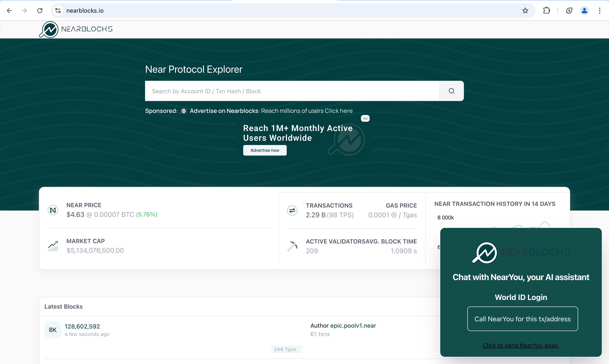The height and width of the screenshot is (364, 609).
Task: Open Chrome three-dot menu
Action: pos(599,11)
